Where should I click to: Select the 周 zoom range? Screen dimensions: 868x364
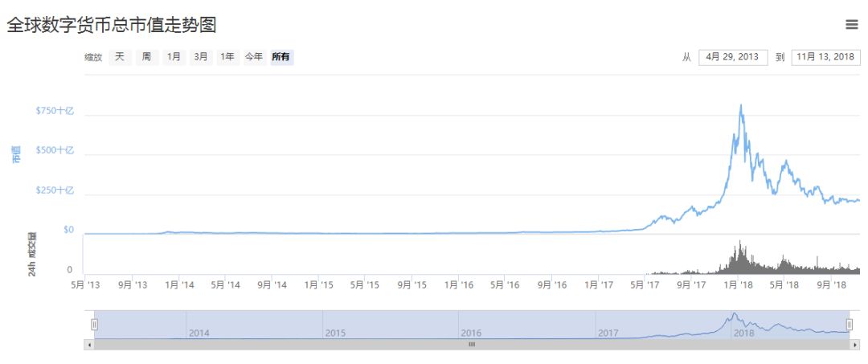[x=146, y=57]
